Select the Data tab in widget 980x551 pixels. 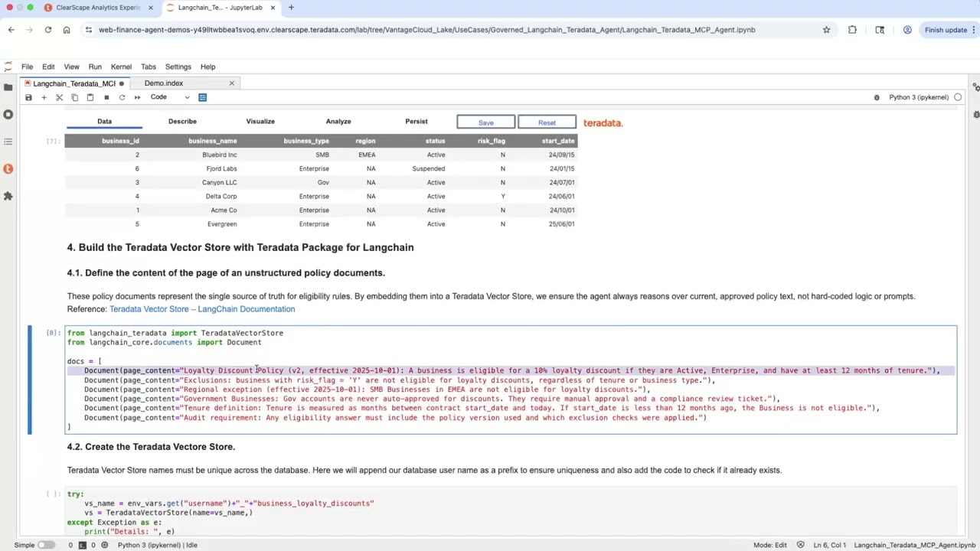click(x=104, y=122)
